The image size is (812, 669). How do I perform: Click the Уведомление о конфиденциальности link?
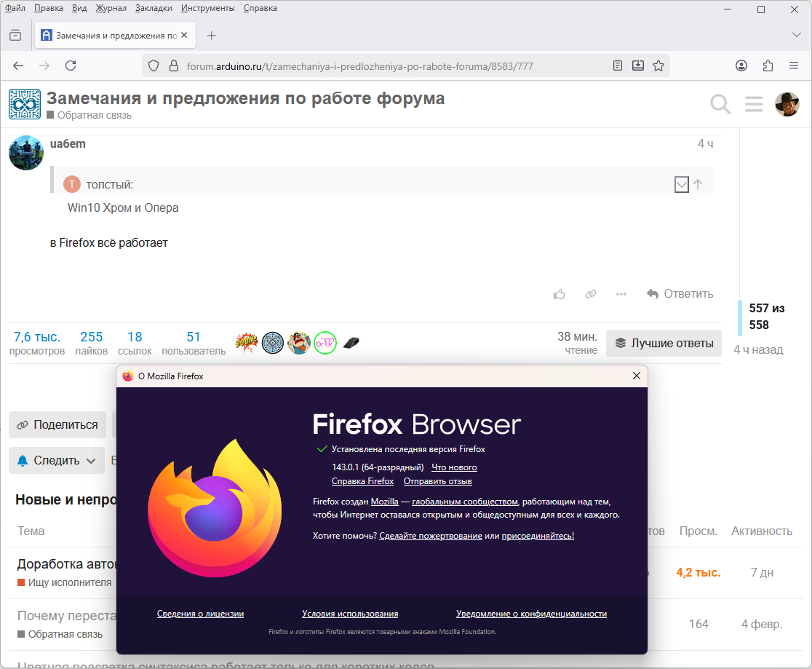(x=531, y=614)
